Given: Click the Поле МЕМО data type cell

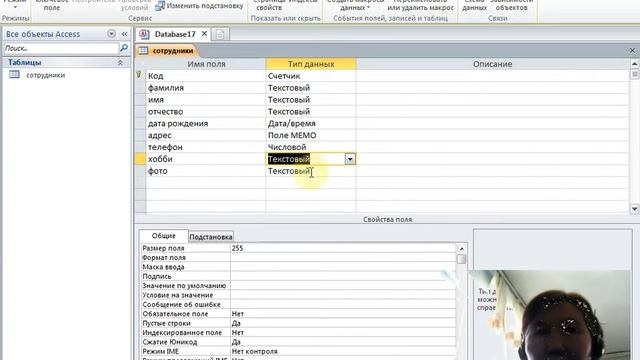Looking at the screenshot, I should coord(311,135).
